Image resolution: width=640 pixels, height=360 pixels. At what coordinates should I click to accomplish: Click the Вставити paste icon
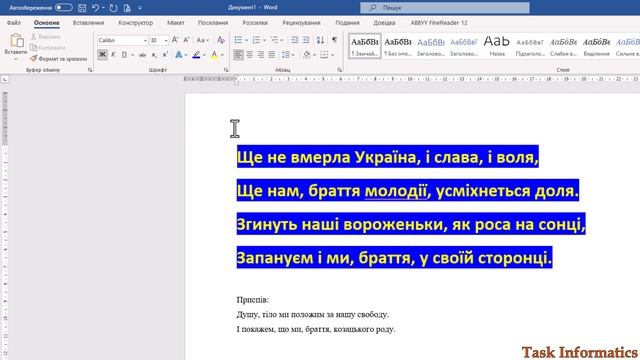tap(16, 40)
